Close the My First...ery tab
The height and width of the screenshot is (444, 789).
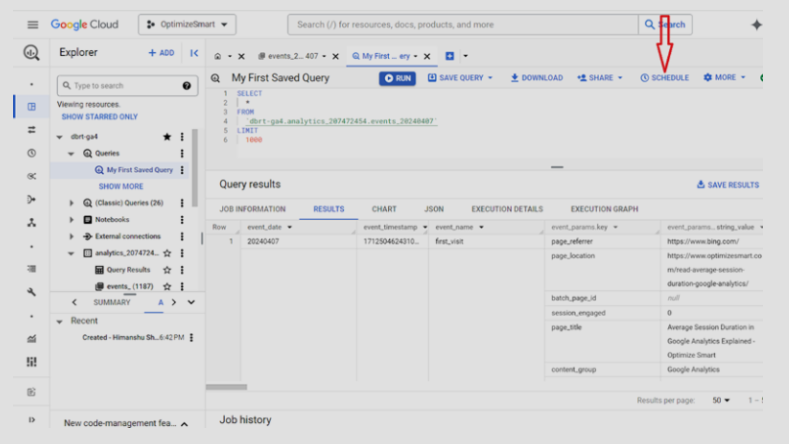[427, 56]
